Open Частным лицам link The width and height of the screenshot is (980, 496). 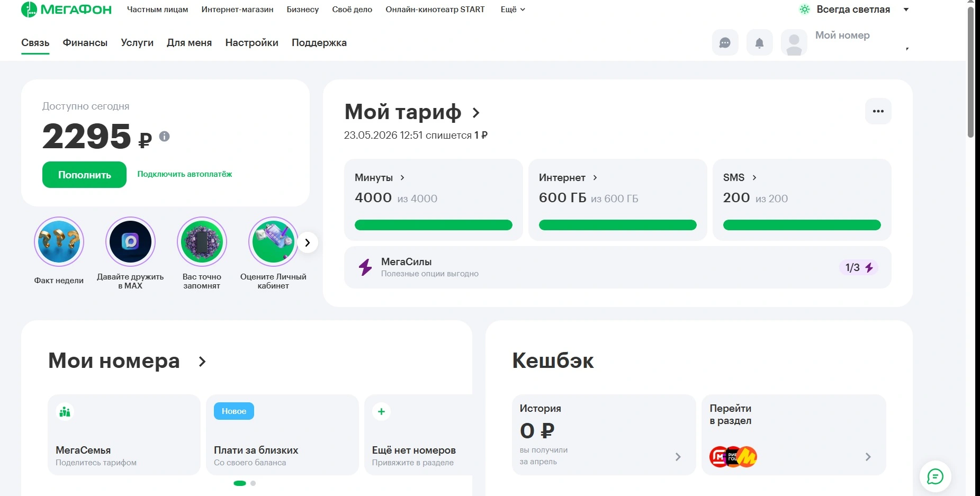[x=157, y=10]
